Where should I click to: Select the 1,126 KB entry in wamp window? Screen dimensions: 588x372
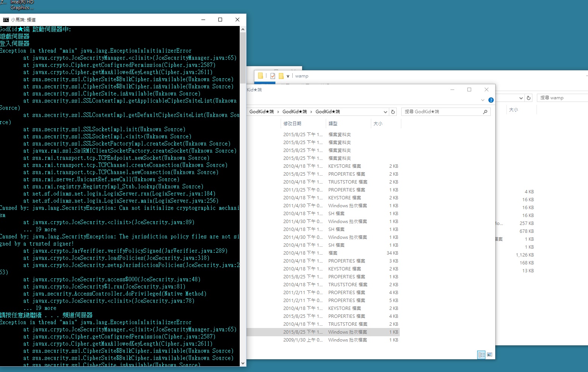pos(525,255)
